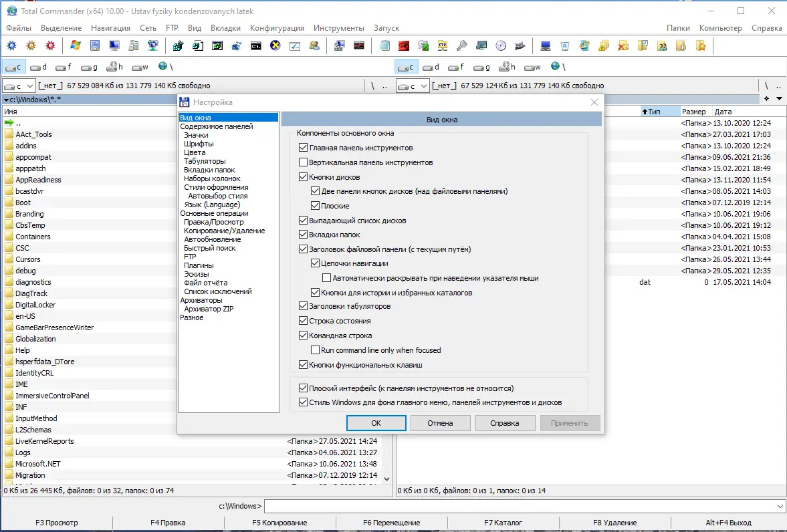787x532 pixels.
Task: Open Файлы menu
Action: tap(19, 28)
